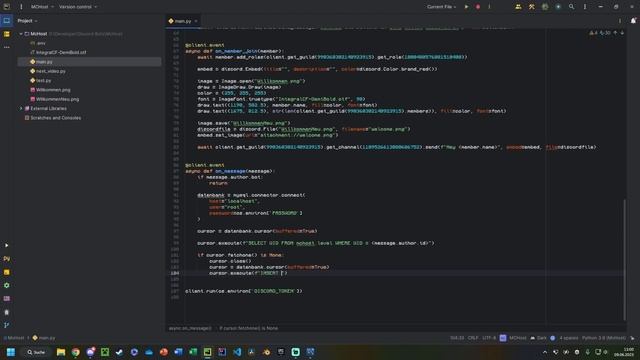
Task: Open Visual Studio Code from taskbar
Action: (237, 352)
